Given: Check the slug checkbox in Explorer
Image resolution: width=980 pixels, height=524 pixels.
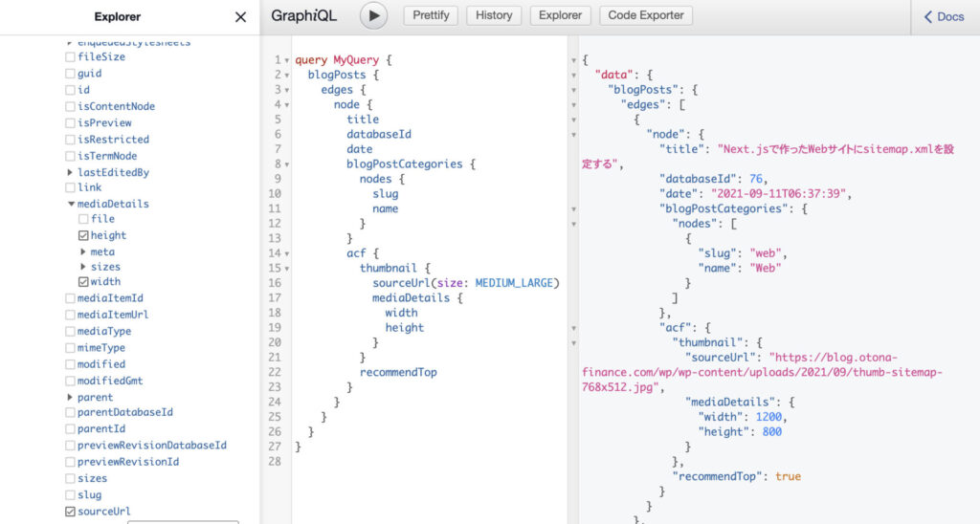Looking at the screenshot, I should (x=70, y=495).
